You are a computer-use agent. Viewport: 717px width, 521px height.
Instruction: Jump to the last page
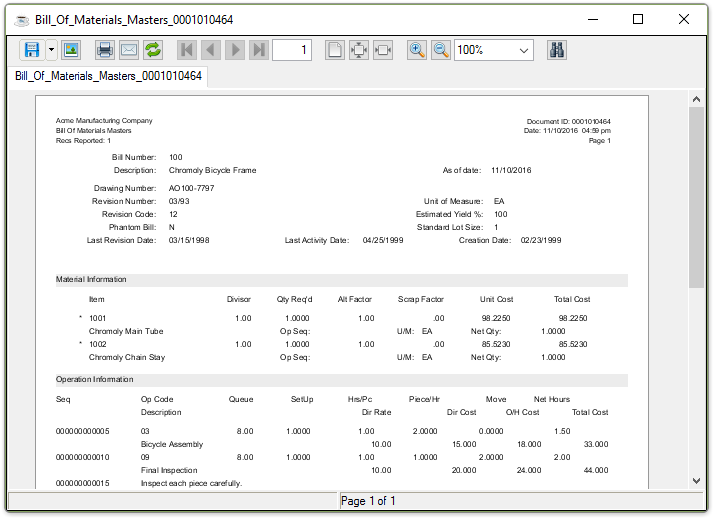[259, 49]
